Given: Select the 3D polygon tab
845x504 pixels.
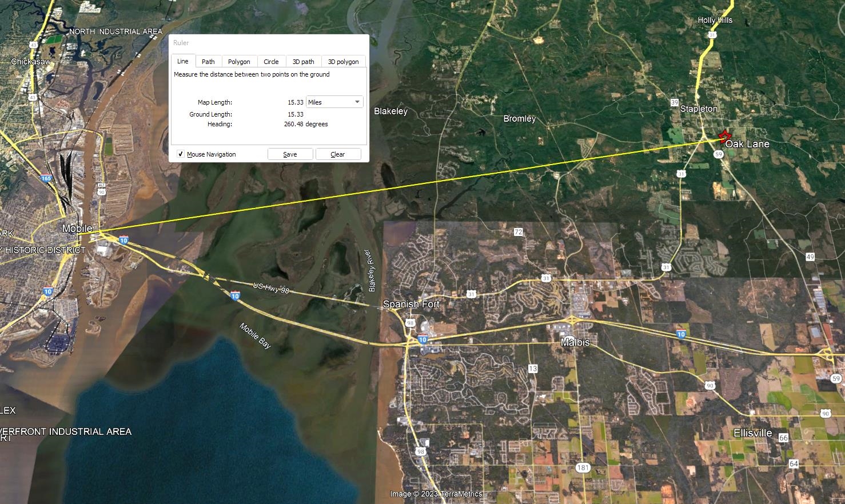Looking at the screenshot, I should coord(344,61).
